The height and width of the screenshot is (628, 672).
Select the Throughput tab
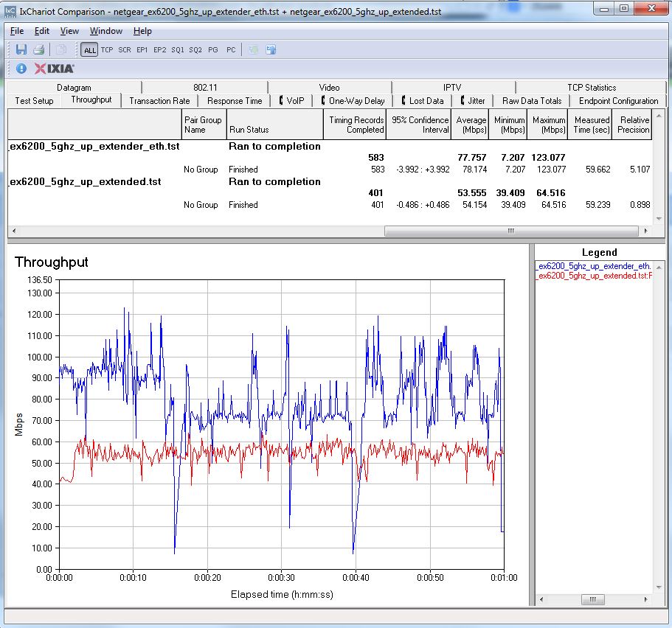click(x=91, y=100)
